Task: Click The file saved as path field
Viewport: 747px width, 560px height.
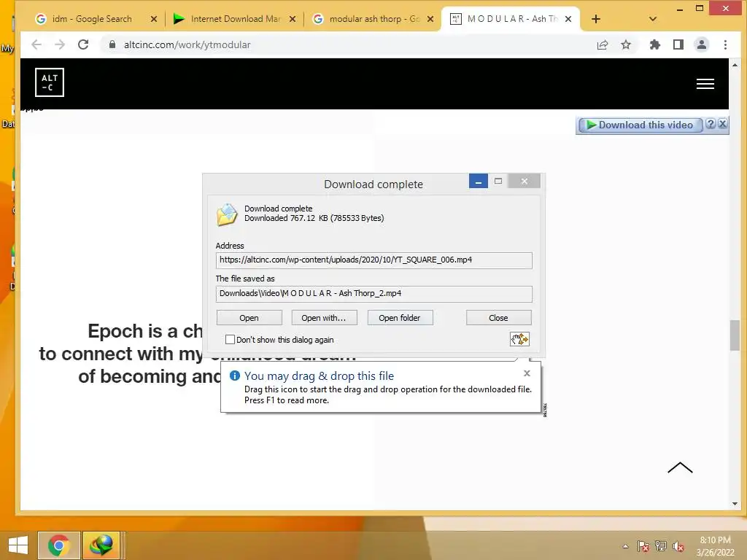Action: [x=374, y=294]
